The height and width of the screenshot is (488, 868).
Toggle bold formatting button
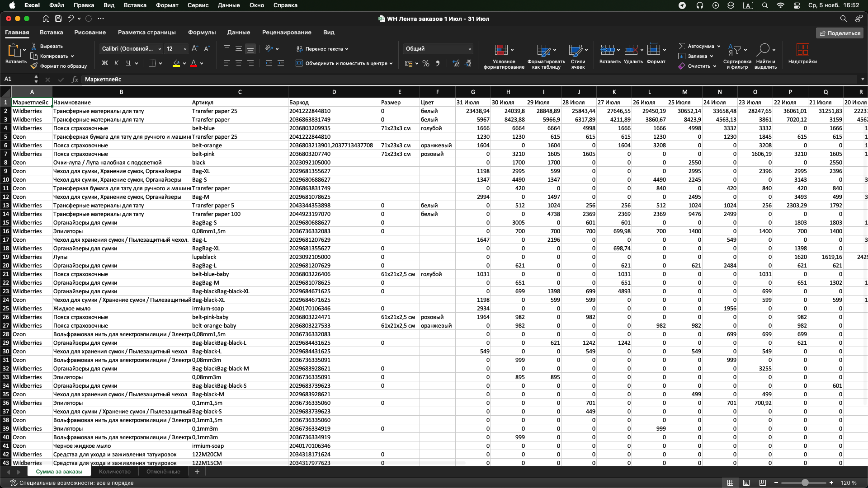105,63
